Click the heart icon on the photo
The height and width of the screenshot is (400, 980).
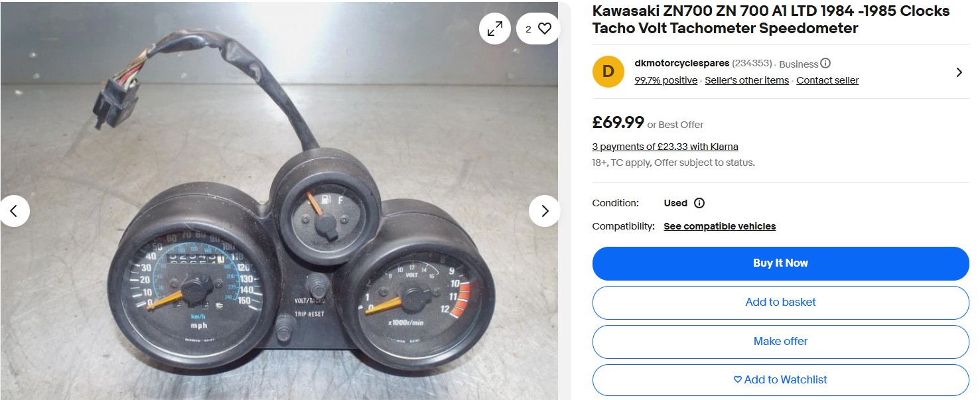tap(545, 29)
